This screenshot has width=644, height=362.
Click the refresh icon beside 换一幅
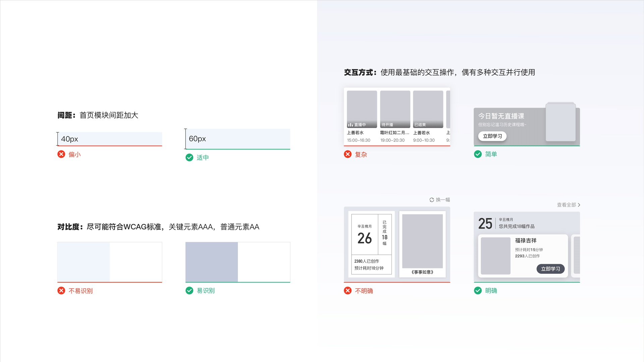(x=432, y=200)
